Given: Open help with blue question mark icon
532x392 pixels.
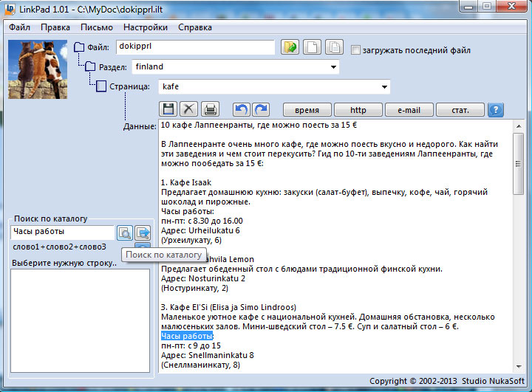Looking at the screenshot, I should [x=495, y=110].
